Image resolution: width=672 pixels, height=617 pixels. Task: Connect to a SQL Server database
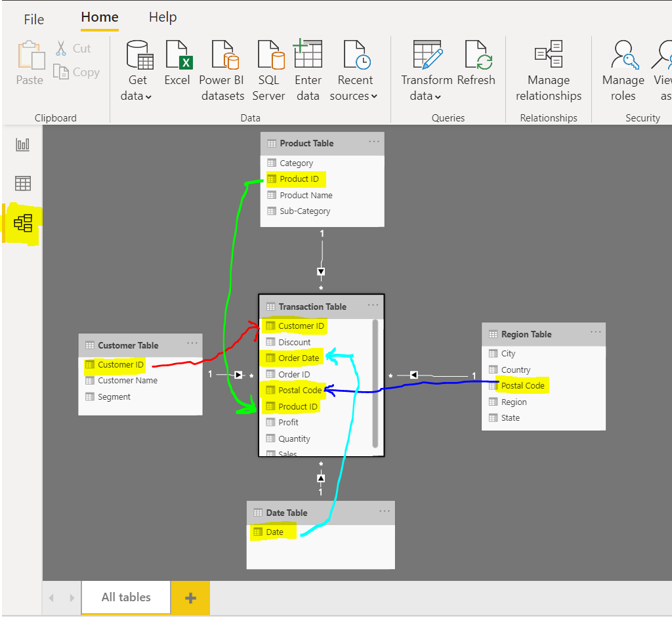point(268,68)
